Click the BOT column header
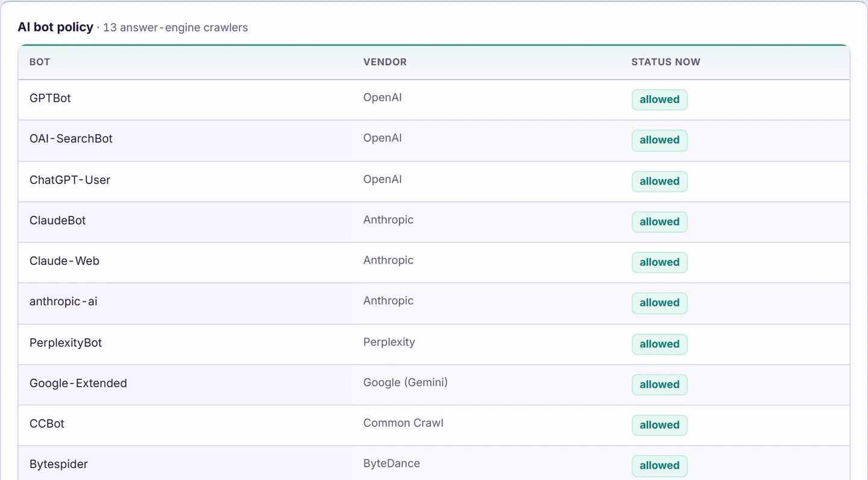The image size is (868, 480). pos(40,62)
